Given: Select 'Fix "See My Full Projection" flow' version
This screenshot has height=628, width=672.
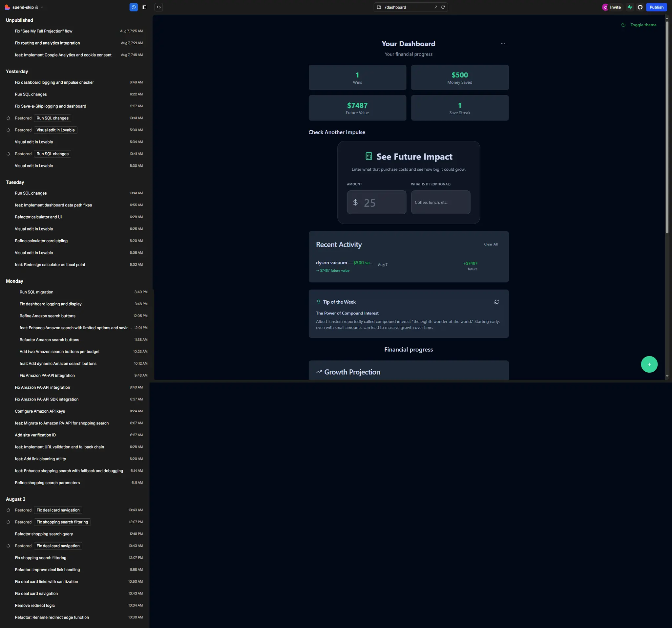Looking at the screenshot, I should (75, 31).
